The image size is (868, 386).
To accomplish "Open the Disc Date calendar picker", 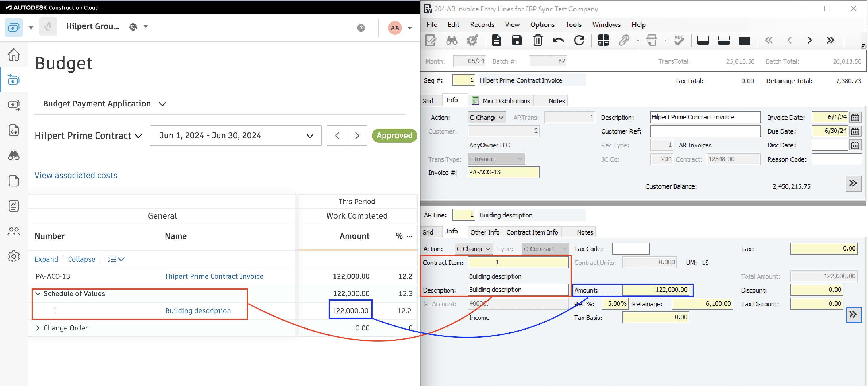I will pos(855,145).
